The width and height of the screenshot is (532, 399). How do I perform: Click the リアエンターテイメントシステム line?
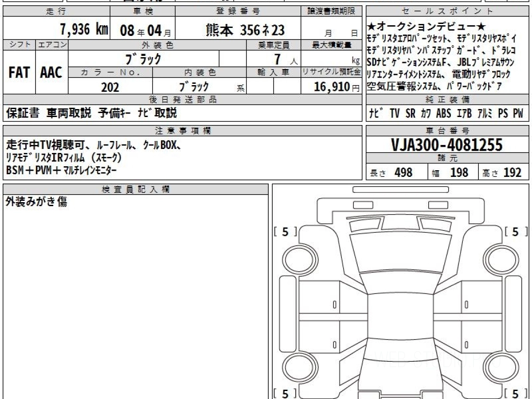[x=439, y=74]
